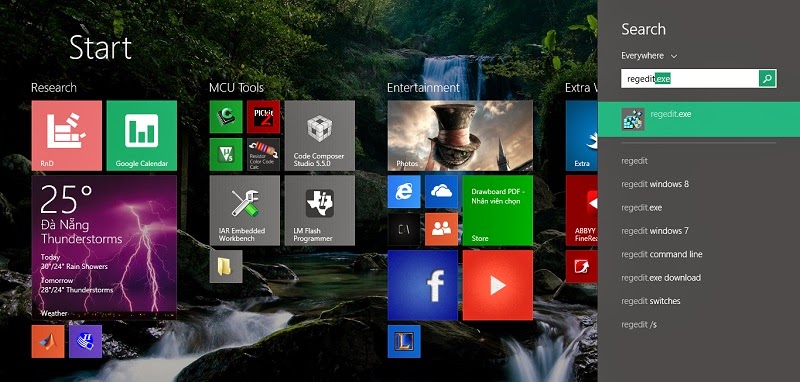Select the 'regedit windows 7' suggestion
Viewport: 800px width, 382px height.
(x=655, y=231)
